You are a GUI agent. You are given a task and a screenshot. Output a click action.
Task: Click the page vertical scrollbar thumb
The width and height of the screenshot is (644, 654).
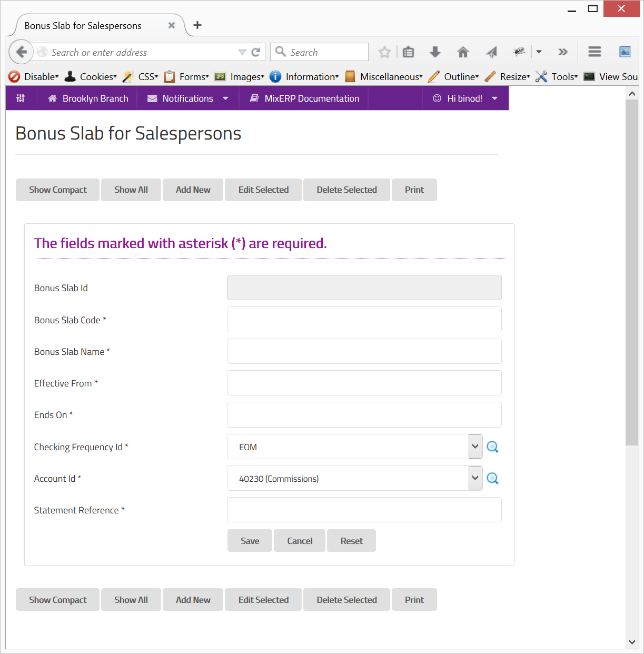[632, 272]
